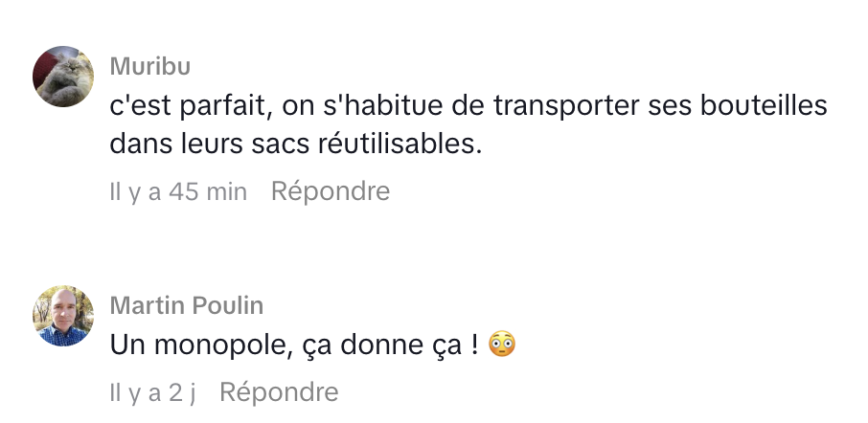Click the "Il y a 2 j" timestamp
Screen dimensions: 868x423
[153, 392]
